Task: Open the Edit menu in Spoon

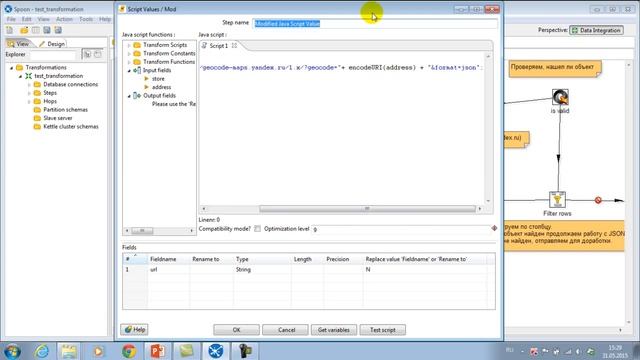Action: [27, 19]
